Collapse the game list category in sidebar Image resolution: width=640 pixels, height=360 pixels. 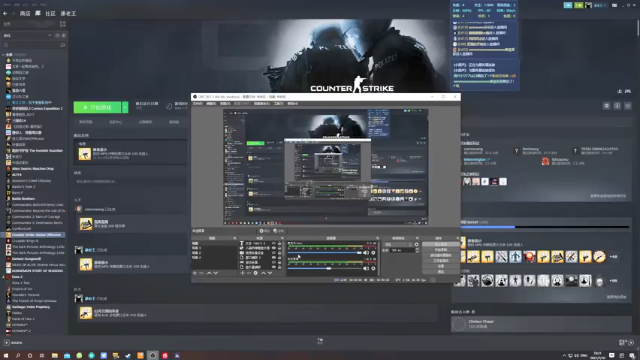(x=3, y=54)
